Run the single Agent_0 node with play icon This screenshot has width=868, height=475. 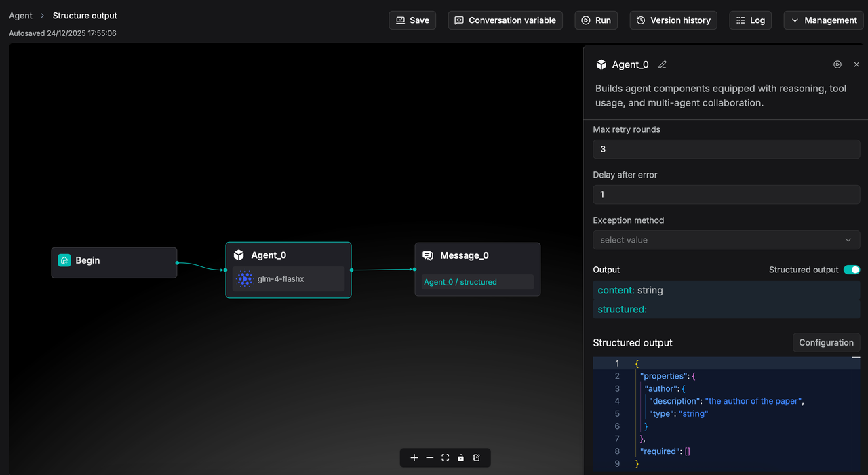(x=837, y=64)
